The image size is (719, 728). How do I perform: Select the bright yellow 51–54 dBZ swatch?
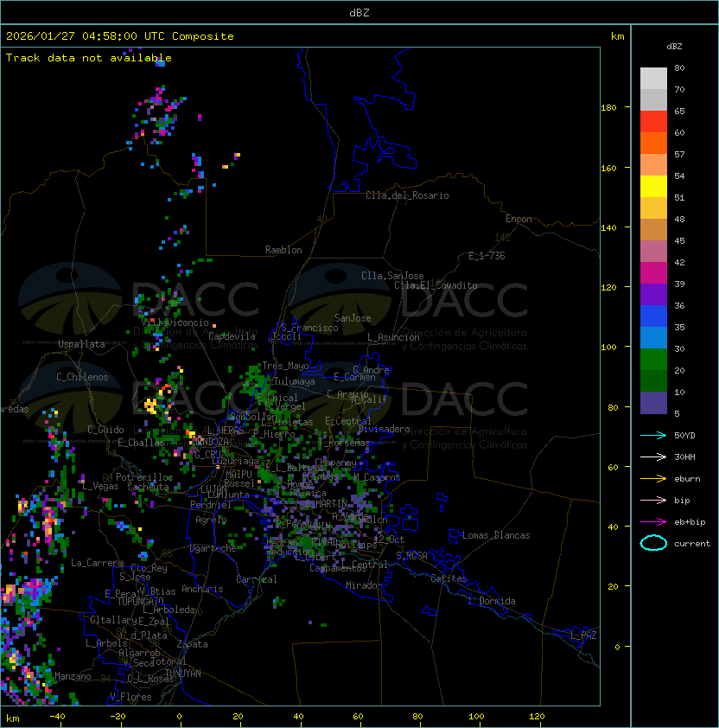point(653,187)
